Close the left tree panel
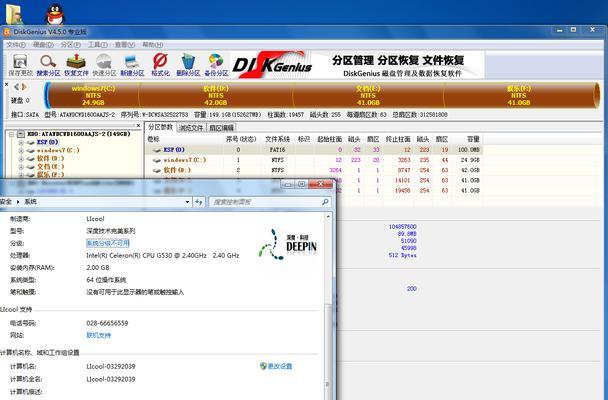This screenshot has width=608, height=400. tap(138, 126)
